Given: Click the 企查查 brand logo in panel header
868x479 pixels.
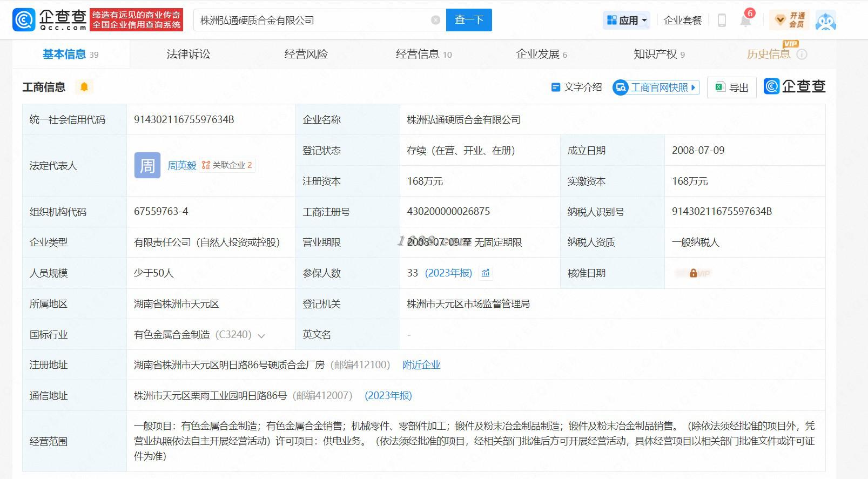Looking at the screenshot, I should (795, 87).
